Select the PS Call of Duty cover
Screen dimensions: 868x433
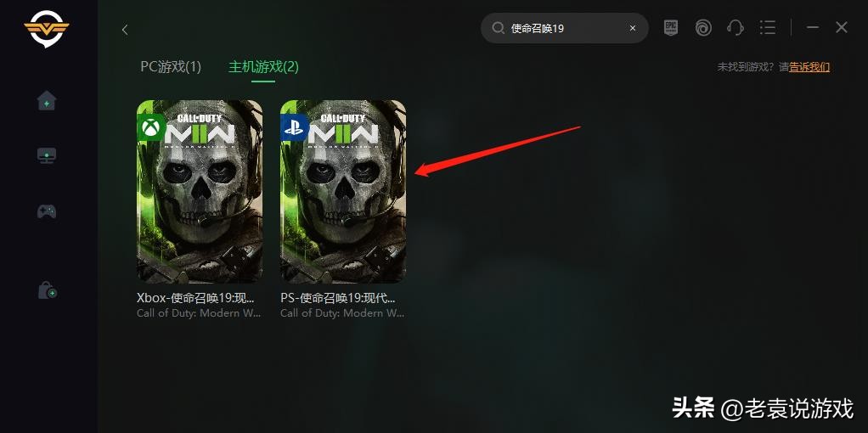(343, 192)
